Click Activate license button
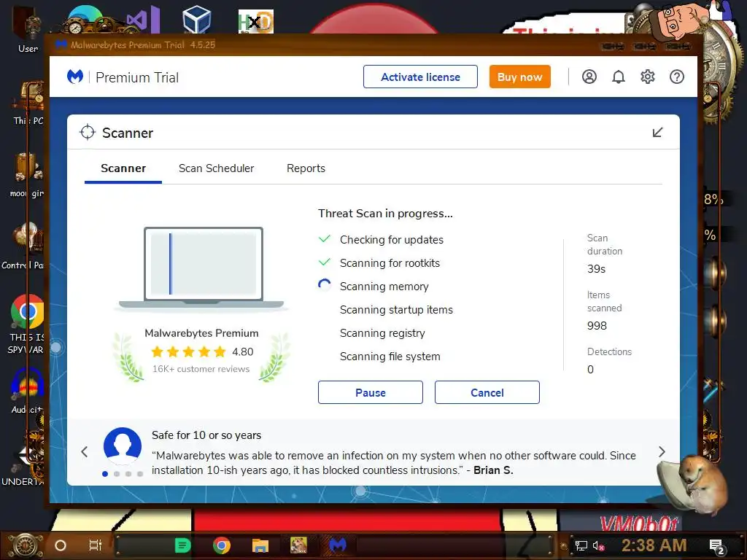The width and height of the screenshot is (747, 560). coord(420,77)
